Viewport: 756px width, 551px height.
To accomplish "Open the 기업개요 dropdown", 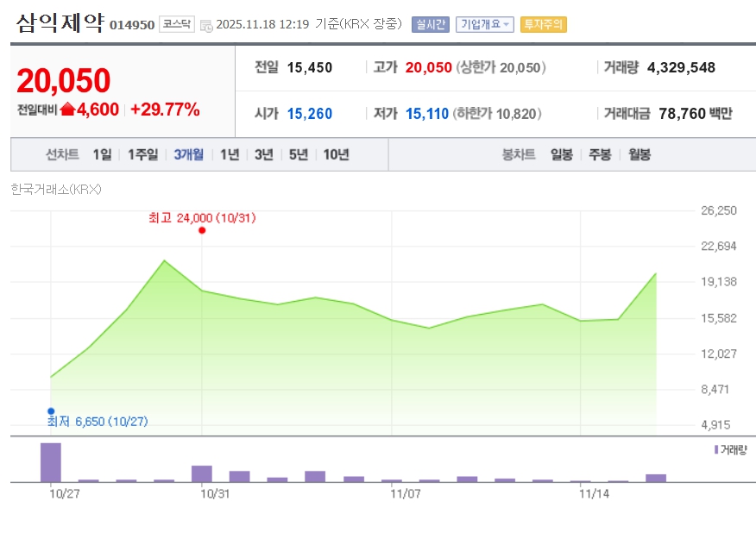I will pos(484,24).
